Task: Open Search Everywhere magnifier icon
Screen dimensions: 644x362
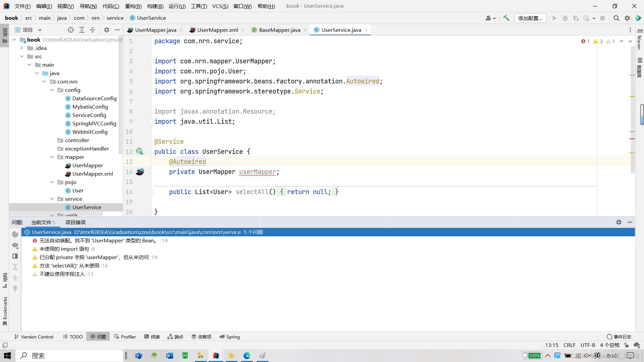Action: pyautogui.click(x=616, y=18)
